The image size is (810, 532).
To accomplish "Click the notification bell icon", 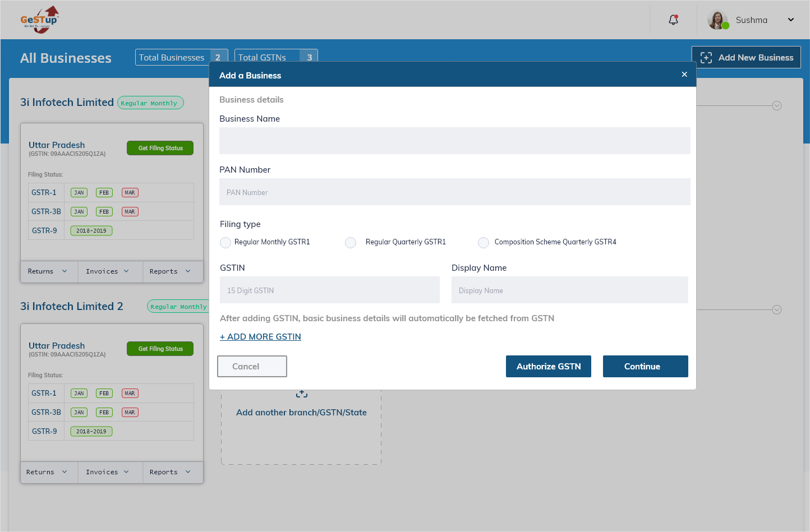I will (x=674, y=20).
